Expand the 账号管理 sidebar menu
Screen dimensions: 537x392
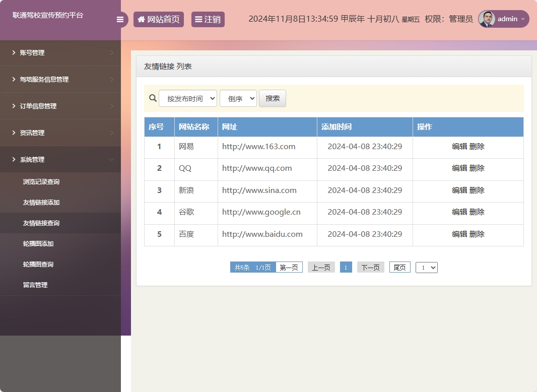tap(60, 53)
